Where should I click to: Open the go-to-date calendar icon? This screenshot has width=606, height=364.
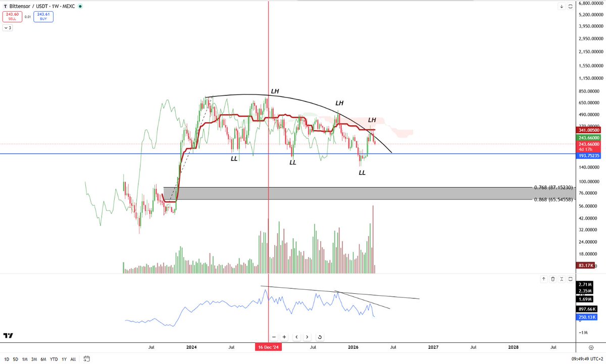pos(86,359)
